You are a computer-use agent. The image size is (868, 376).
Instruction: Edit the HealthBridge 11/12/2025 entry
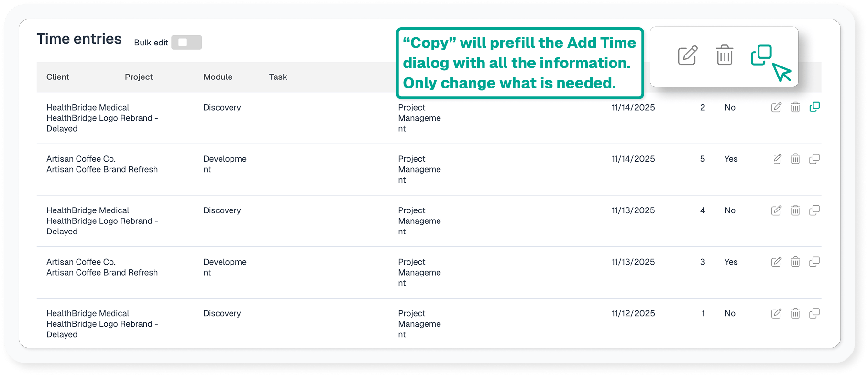(x=776, y=314)
